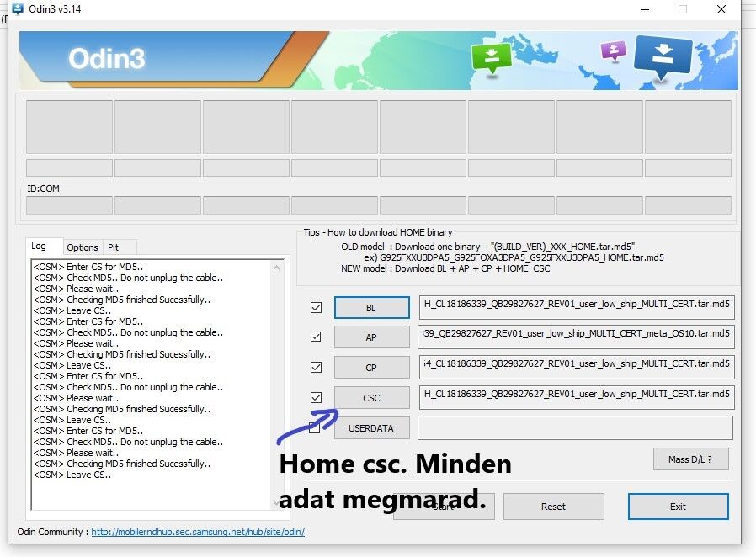Click the Odin3 app icon in title bar
This screenshot has width=756, height=557.
click(x=18, y=9)
